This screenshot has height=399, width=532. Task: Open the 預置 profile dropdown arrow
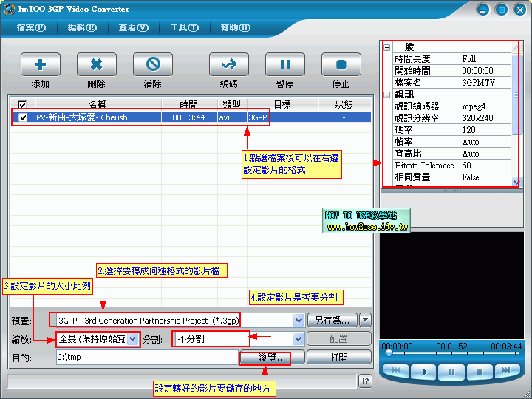pos(299,320)
